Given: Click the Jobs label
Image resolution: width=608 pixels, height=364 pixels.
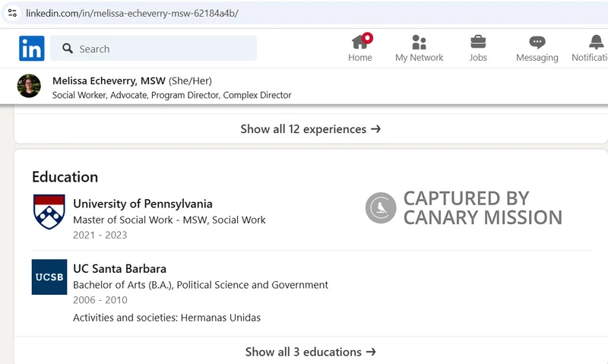Looking at the screenshot, I should tap(478, 57).
